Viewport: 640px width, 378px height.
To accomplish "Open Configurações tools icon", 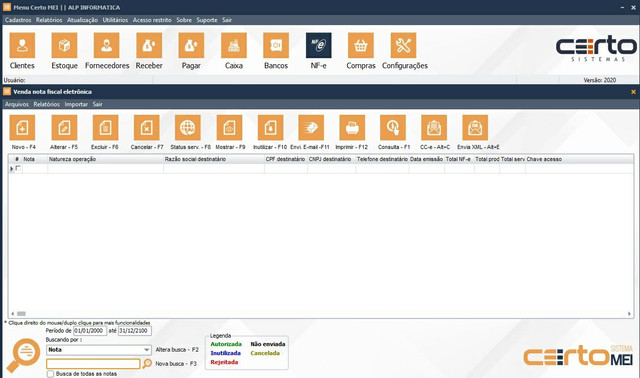I will coord(403,45).
